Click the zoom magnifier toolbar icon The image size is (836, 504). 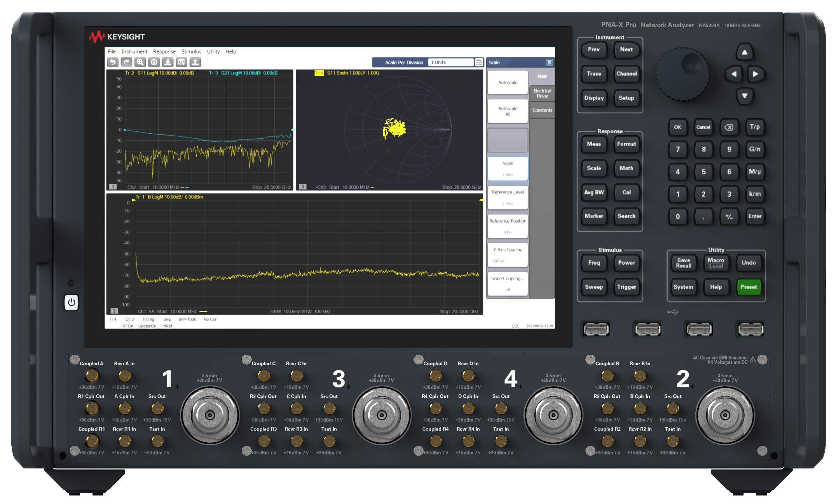140,62
